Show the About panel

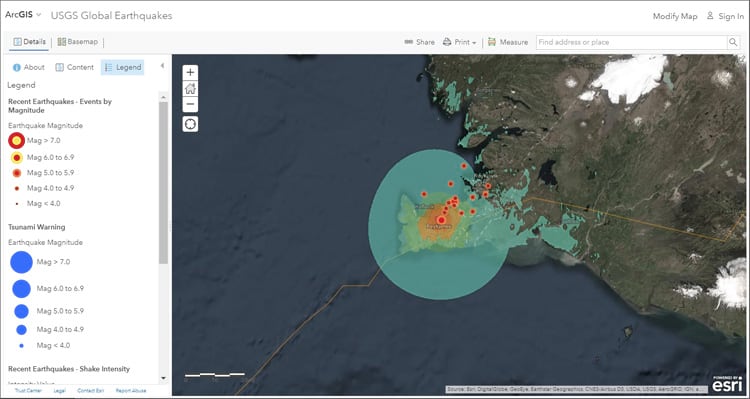(29, 67)
